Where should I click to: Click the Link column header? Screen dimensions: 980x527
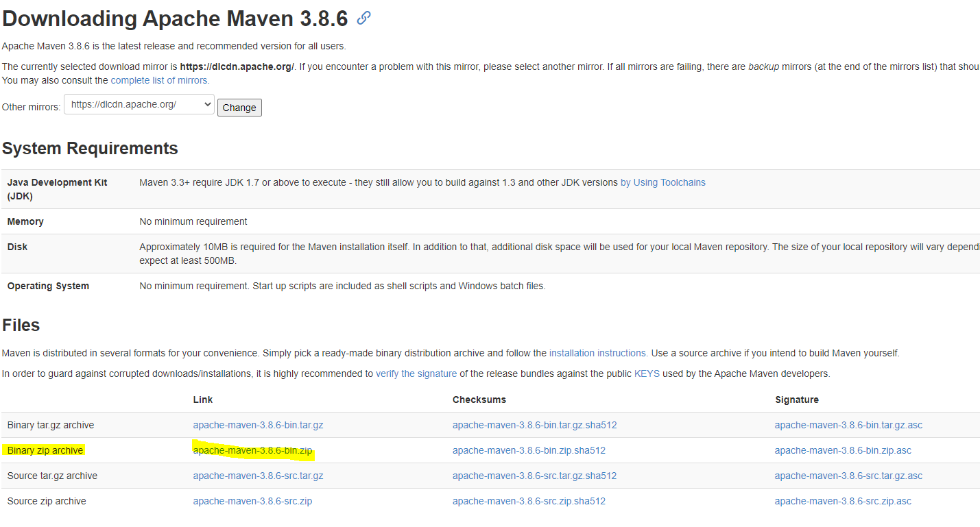click(203, 400)
